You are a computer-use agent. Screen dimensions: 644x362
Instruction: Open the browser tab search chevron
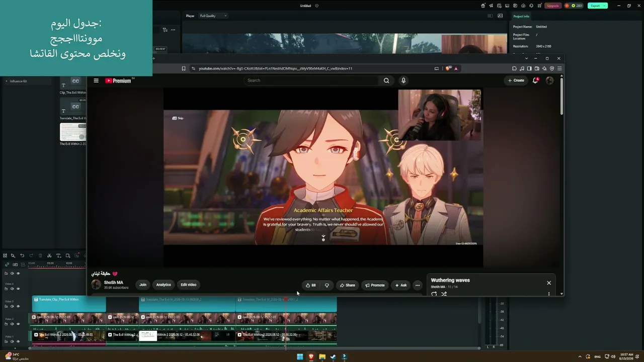click(527, 58)
